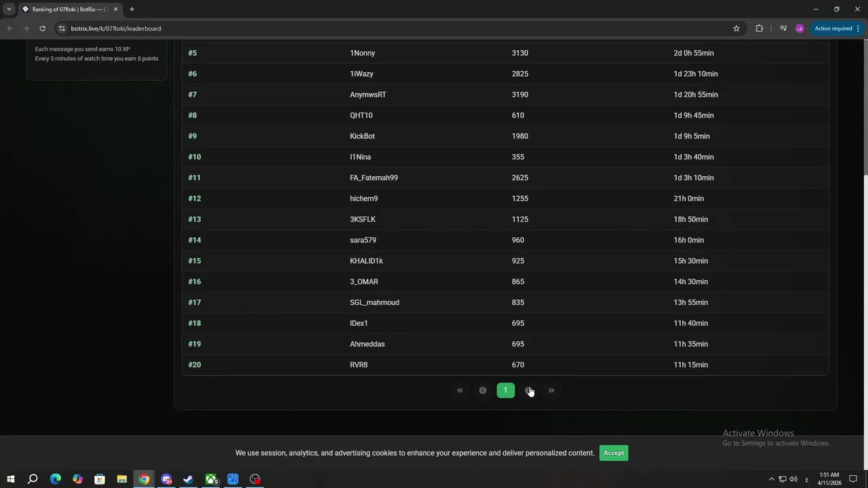Click the username KickBot

coord(362,136)
